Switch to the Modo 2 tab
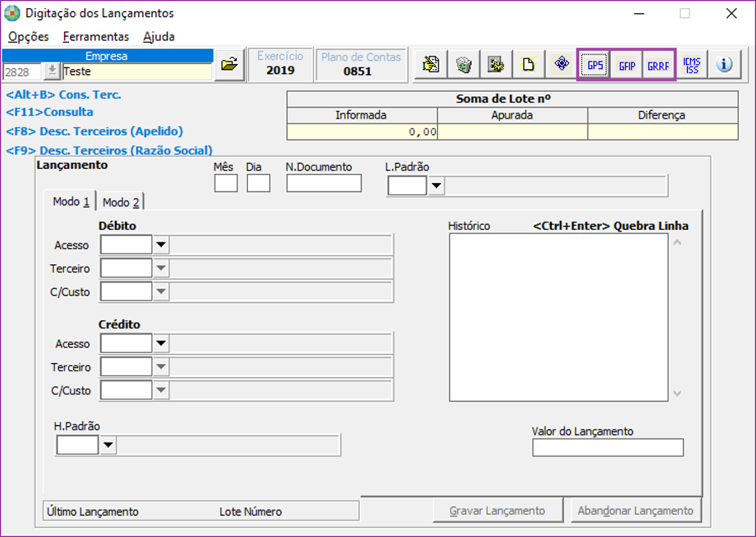Viewport: 756px width, 537px height. point(121,202)
